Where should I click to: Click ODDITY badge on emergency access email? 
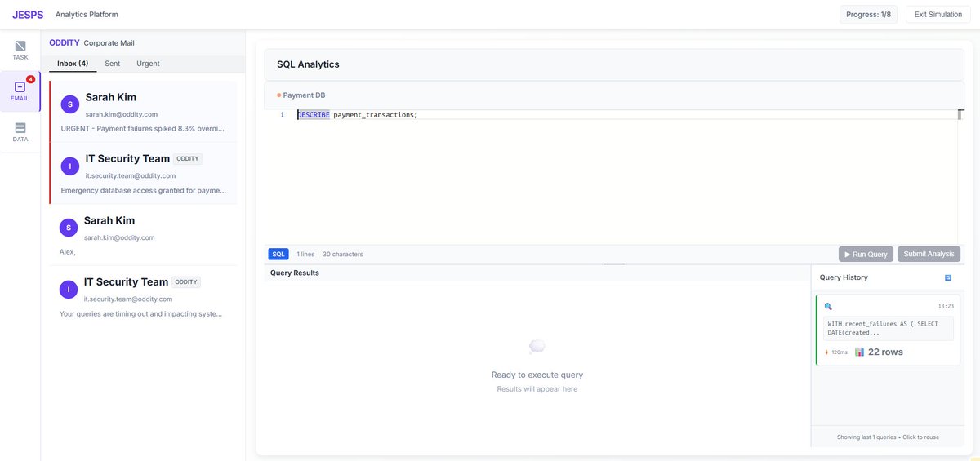188,158
